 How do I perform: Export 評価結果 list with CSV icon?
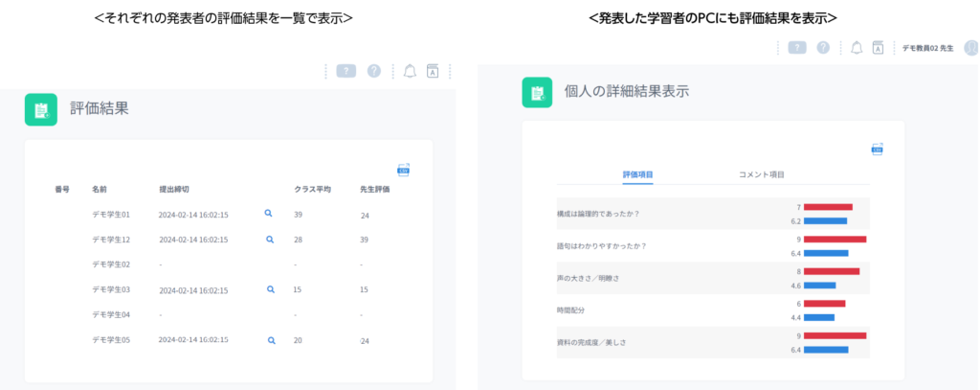(x=403, y=170)
